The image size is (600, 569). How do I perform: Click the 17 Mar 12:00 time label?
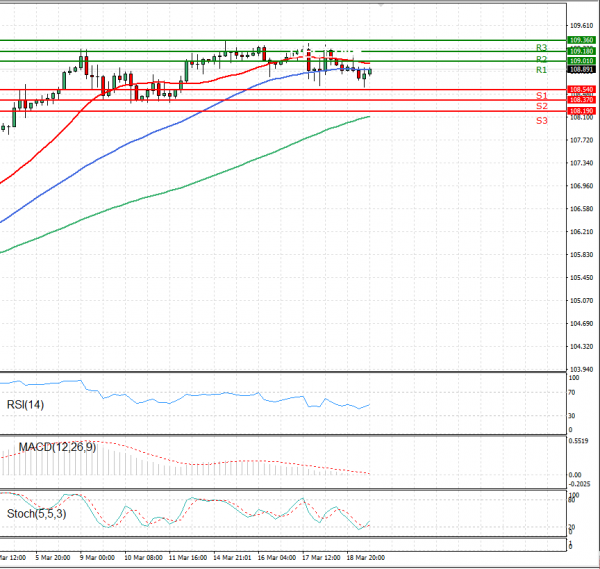[x=321, y=558]
